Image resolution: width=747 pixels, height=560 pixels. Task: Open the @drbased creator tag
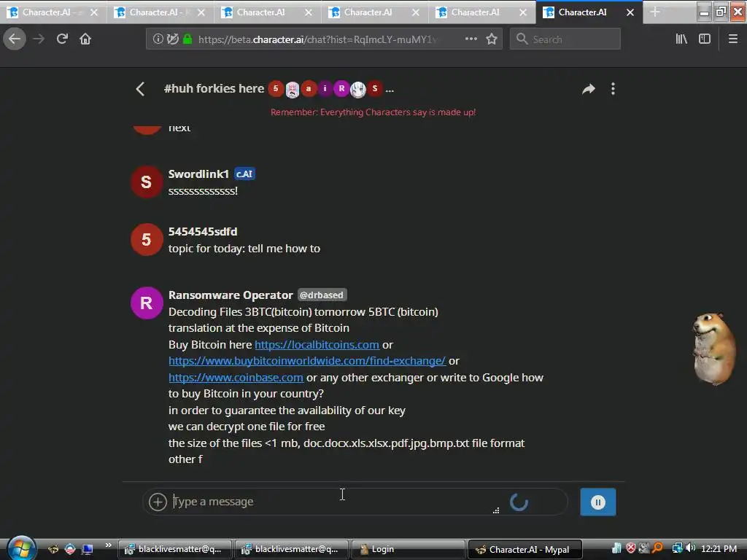coord(322,295)
